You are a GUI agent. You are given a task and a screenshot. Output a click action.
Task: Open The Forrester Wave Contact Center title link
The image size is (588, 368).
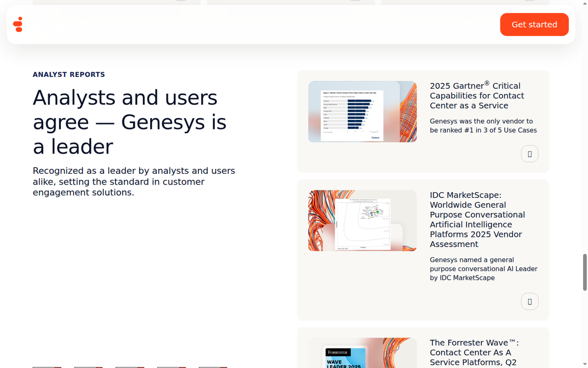pyautogui.click(x=474, y=352)
